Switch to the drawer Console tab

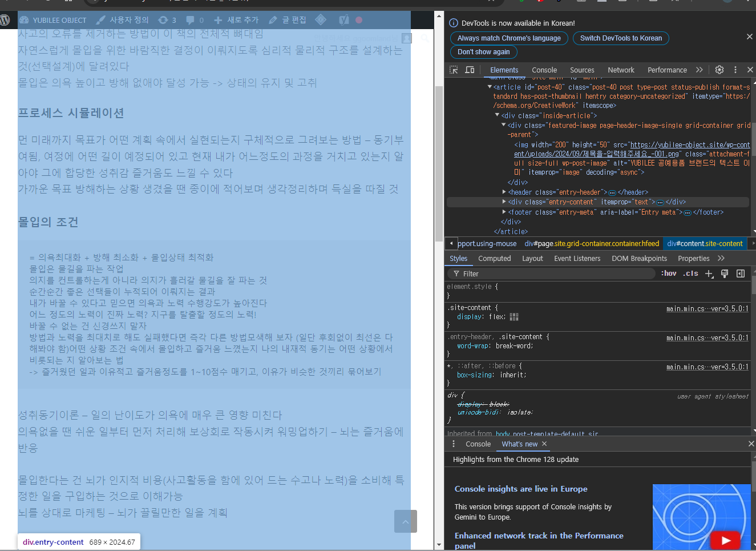[478, 444]
